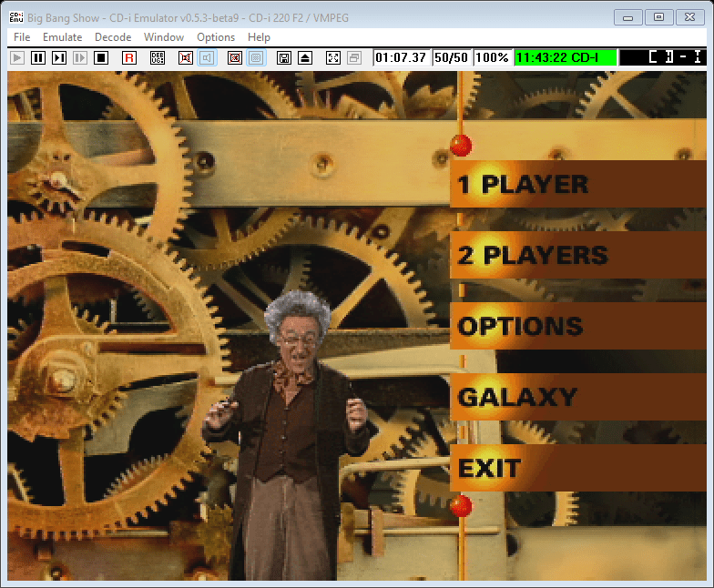Screen dimensions: 714x588
Task: Switch to fullscreen with the expand-arrows icon
Action: 333,57
